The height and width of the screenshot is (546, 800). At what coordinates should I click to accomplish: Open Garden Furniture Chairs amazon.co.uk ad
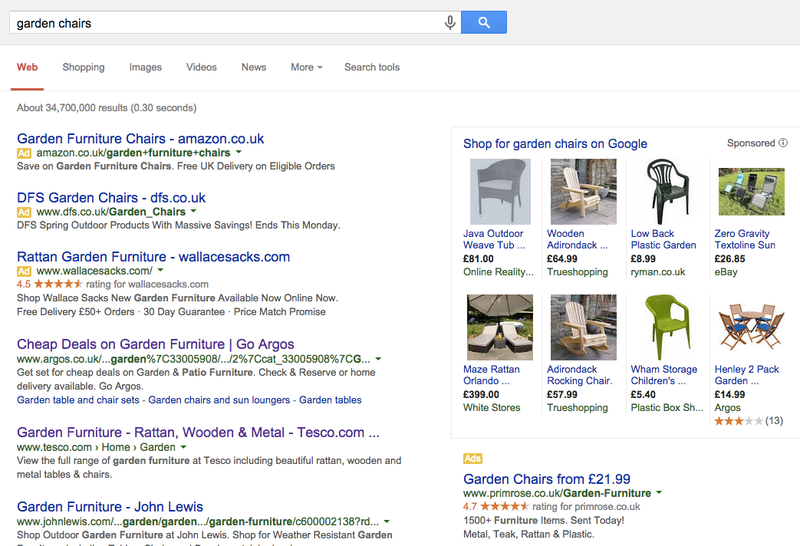point(140,139)
